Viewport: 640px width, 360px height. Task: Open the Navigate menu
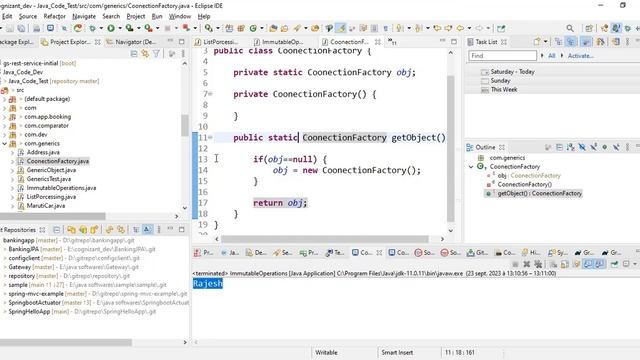coord(84,16)
